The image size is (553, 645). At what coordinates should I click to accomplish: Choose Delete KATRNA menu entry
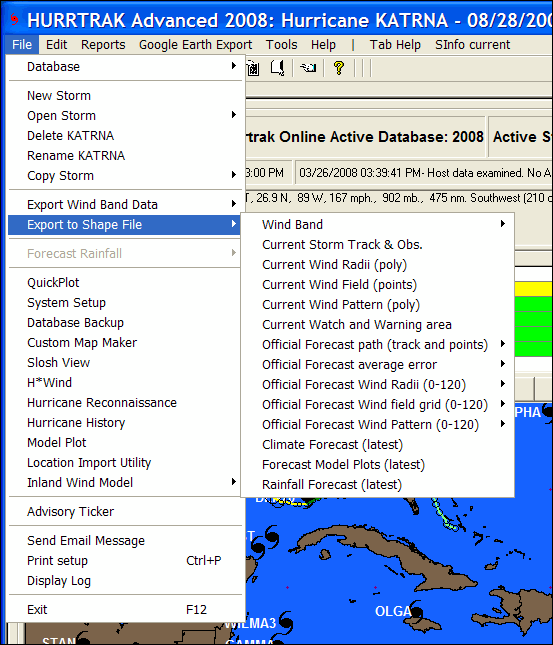tap(124, 135)
